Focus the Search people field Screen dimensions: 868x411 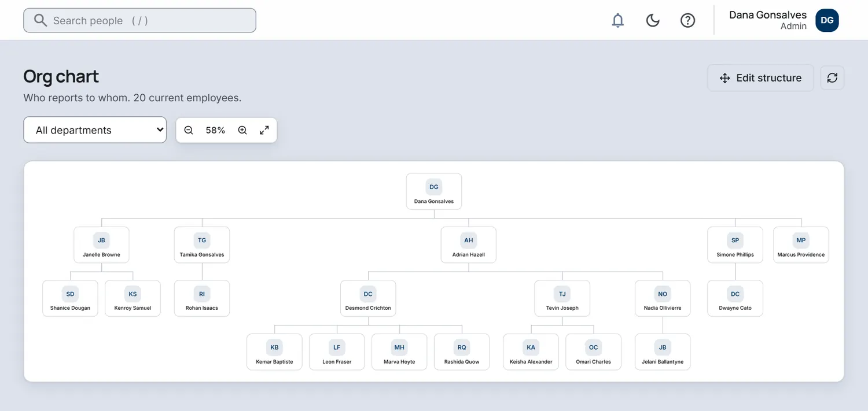click(139, 20)
